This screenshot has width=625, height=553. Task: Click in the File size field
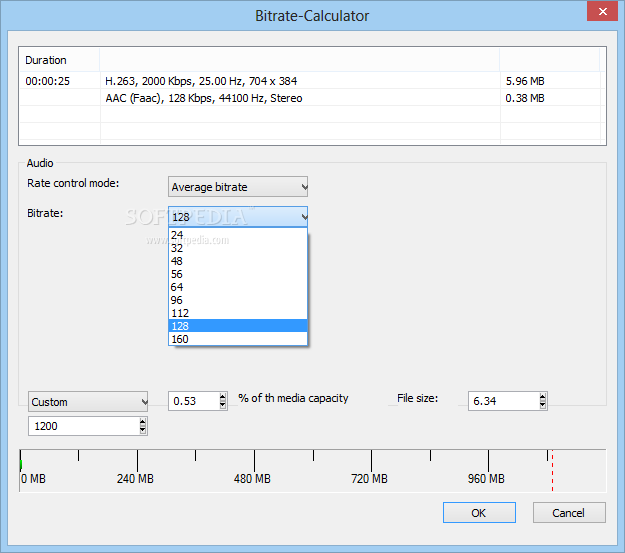(x=502, y=401)
